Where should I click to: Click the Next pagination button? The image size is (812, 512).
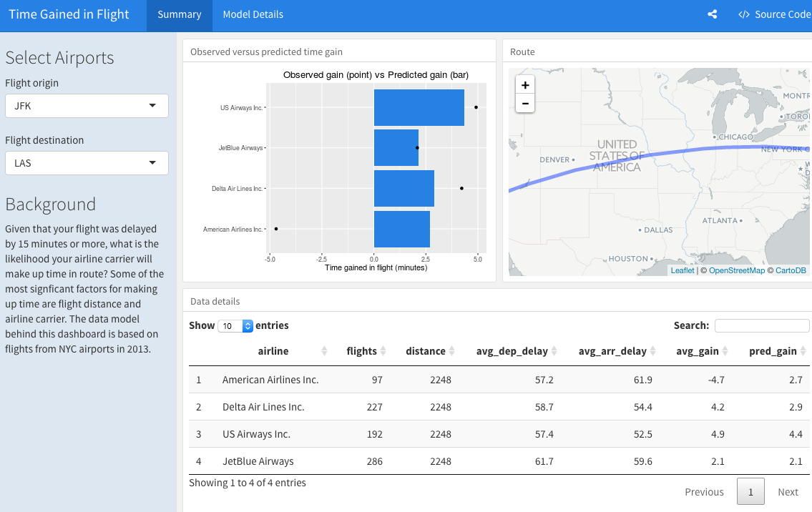(x=788, y=492)
